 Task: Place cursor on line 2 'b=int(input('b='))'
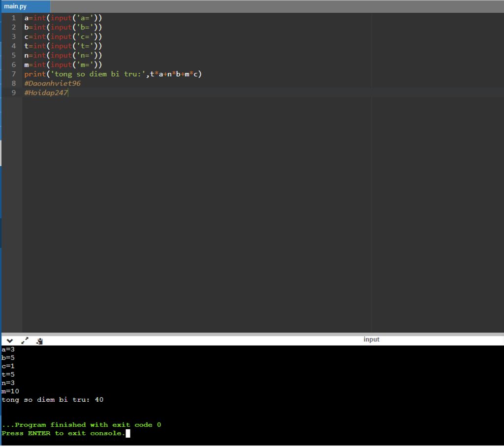(63, 28)
